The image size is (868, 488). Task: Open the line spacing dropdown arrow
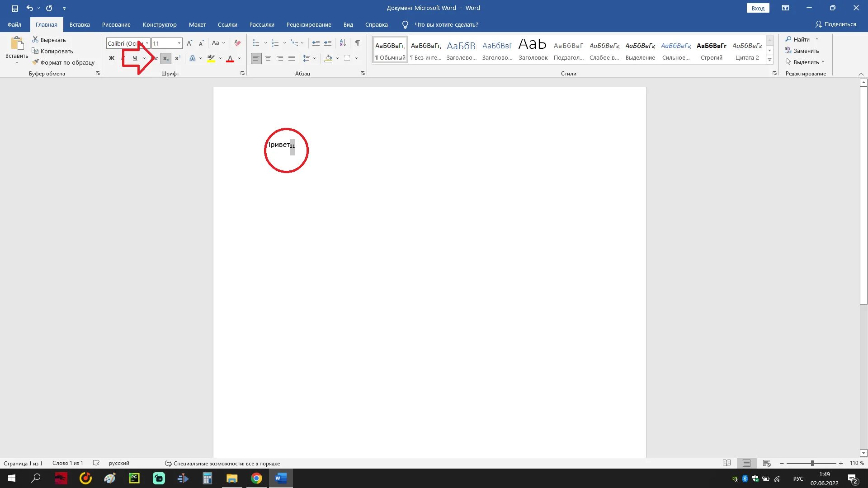pyautogui.click(x=314, y=58)
